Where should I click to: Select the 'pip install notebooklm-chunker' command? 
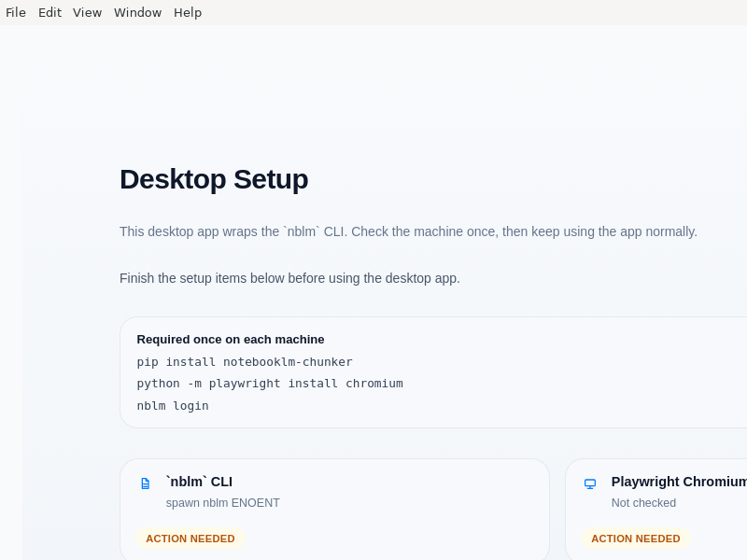(x=245, y=362)
